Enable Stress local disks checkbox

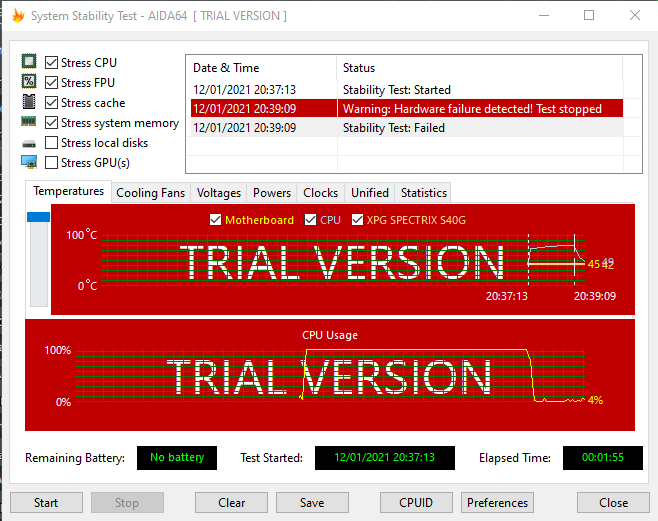(51, 143)
